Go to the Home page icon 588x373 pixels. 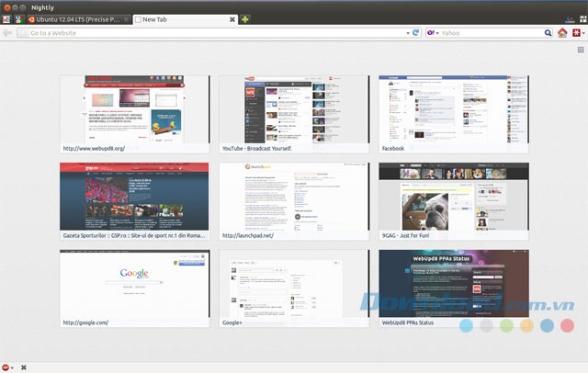[562, 33]
